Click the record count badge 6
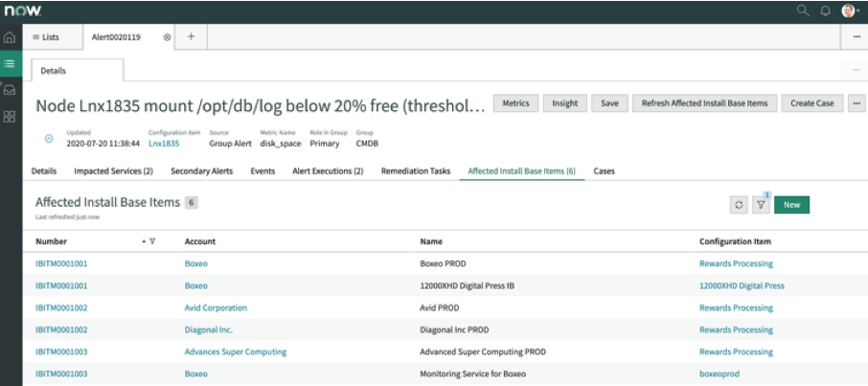This screenshot has width=868, height=386. pos(191,203)
